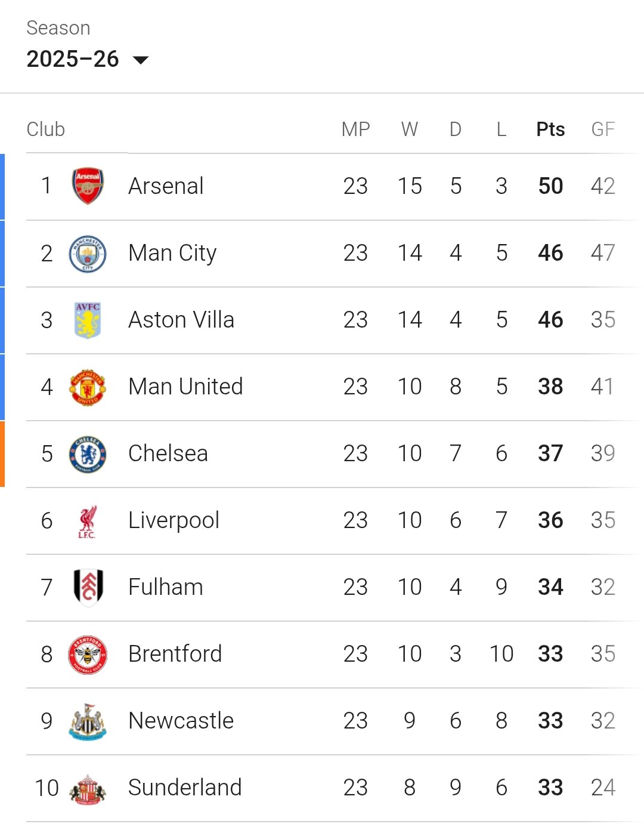Image resolution: width=644 pixels, height=824 pixels.
Task: Click the Liverpool club crest
Action: click(87, 521)
